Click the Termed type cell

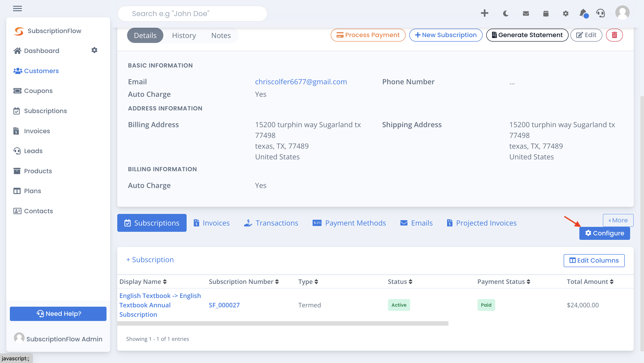[x=309, y=305]
